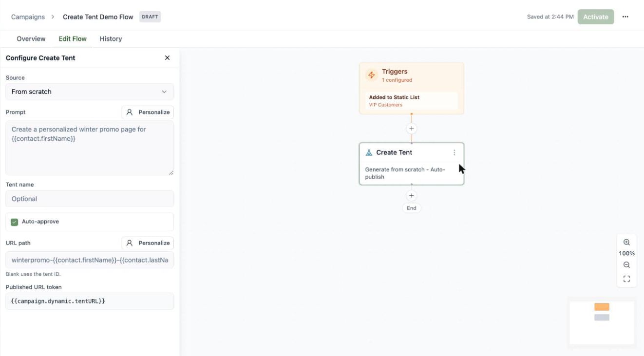Click the End node

pos(412,208)
